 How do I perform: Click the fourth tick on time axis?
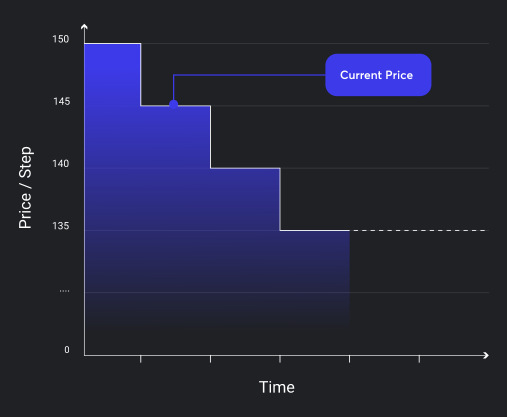tap(350, 359)
